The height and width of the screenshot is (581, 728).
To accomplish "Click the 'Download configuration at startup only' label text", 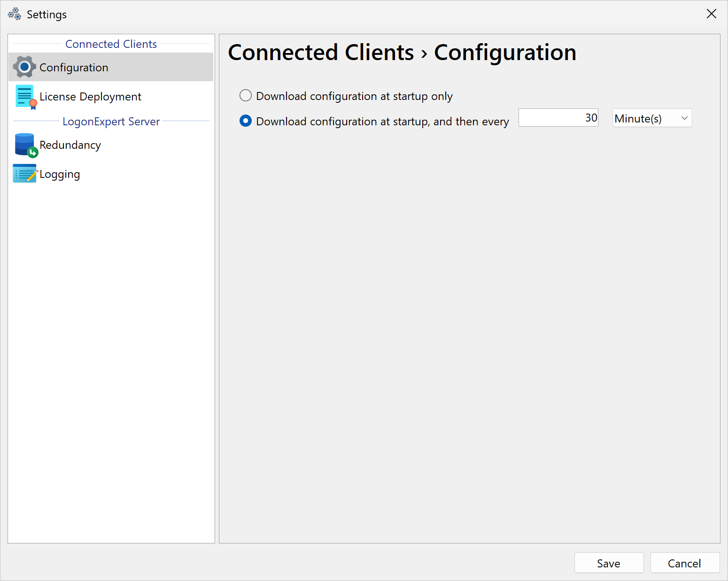I will 354,96.
